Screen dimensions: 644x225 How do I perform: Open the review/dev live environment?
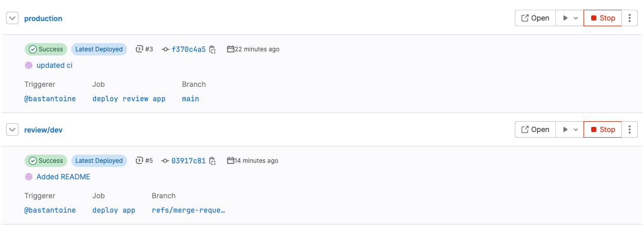pos(535,129)
